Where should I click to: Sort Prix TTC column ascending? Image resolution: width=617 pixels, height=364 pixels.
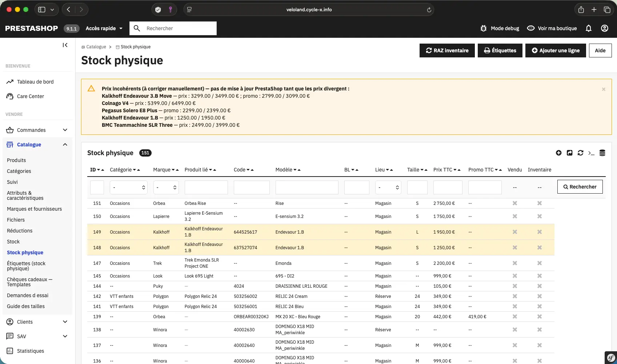pyautogui.click(x=459, y=170)
